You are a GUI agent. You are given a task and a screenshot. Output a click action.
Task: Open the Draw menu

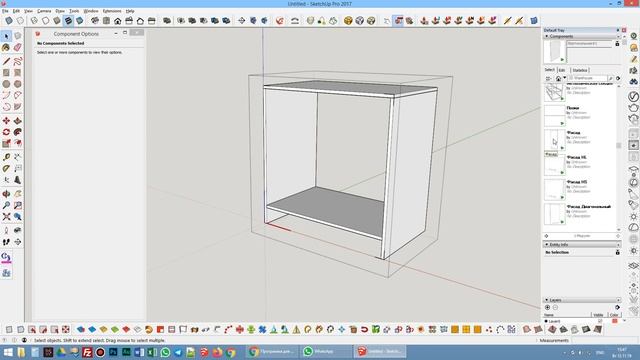pyautogui.click(x=60, y=11)
